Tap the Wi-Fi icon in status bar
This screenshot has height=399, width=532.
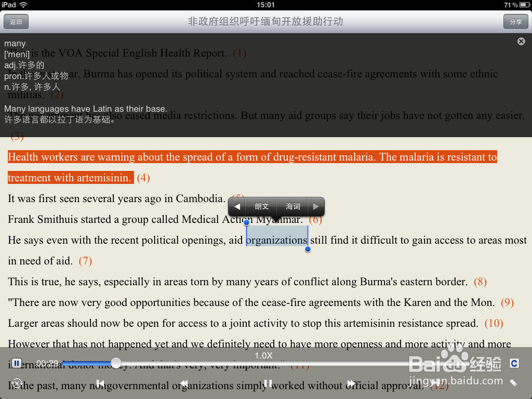point(23,5)
